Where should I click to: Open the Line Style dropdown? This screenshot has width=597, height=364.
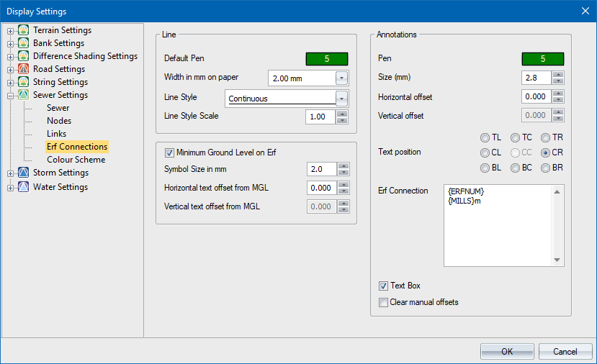[x=342, y=99]
